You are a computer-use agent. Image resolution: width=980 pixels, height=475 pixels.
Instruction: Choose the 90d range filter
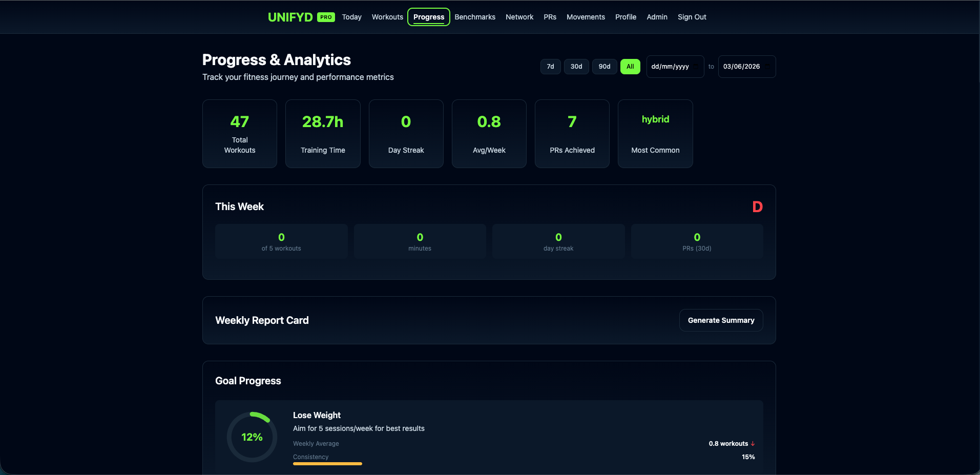pyautogui.click(x=604, y=67)
